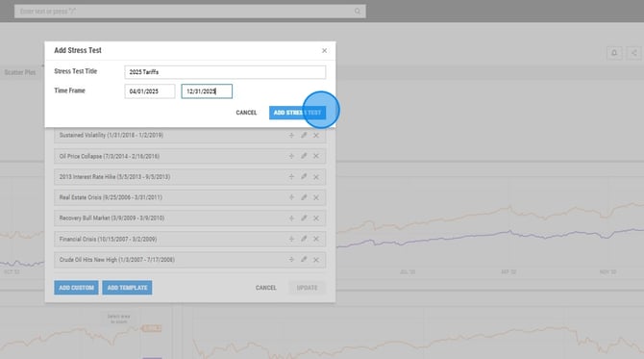Viewport: 644px width, 359px height.
Task: Move the 2013 Interest Rate Hike row
Action: click(x=291, y=177)
